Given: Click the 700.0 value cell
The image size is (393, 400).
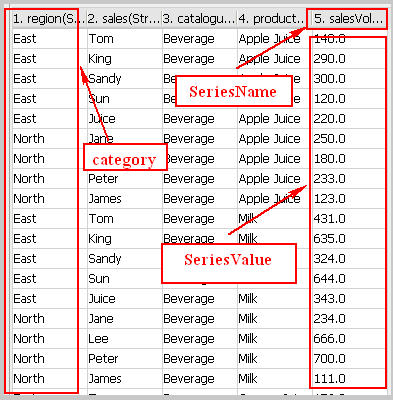Looking at the screenshot, I should click(x=349, y=359).
